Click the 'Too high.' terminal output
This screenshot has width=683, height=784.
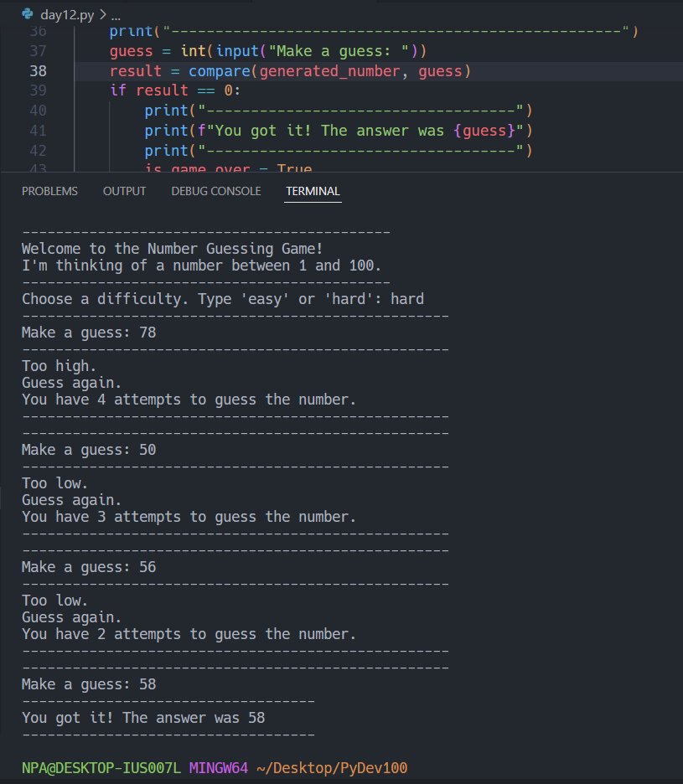[59, 366]
